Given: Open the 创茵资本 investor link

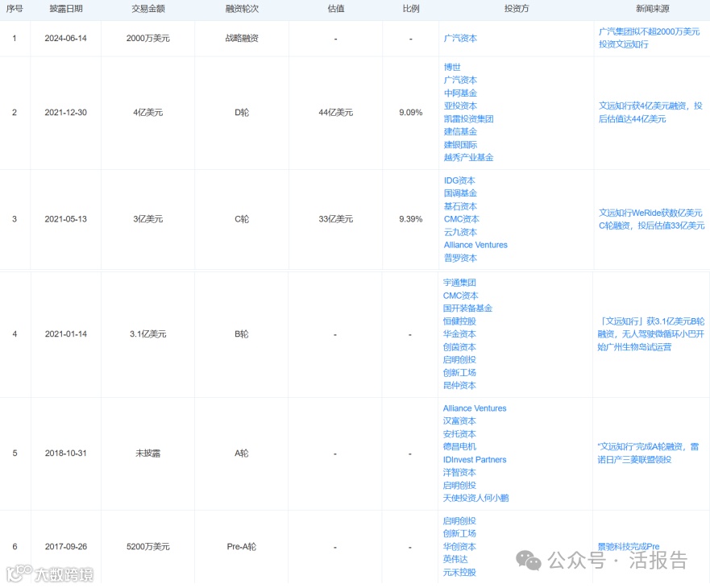Looking at the screenshot, I should click(x=459, y=347).
